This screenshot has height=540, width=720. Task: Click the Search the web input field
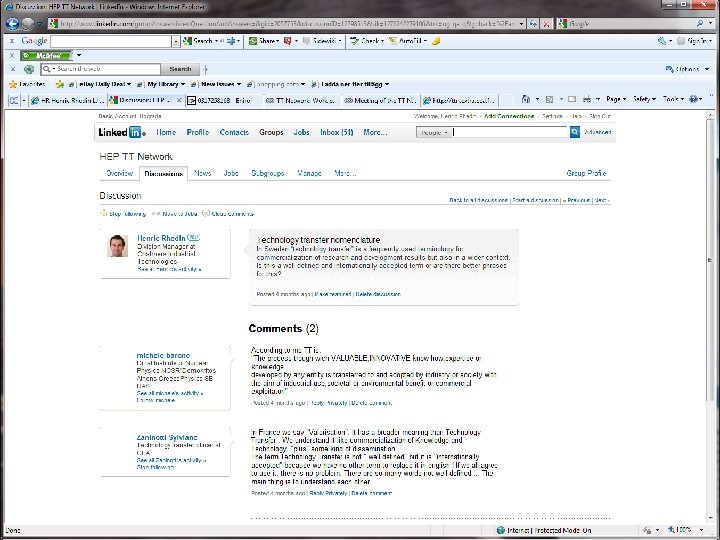tap(101, 69)
